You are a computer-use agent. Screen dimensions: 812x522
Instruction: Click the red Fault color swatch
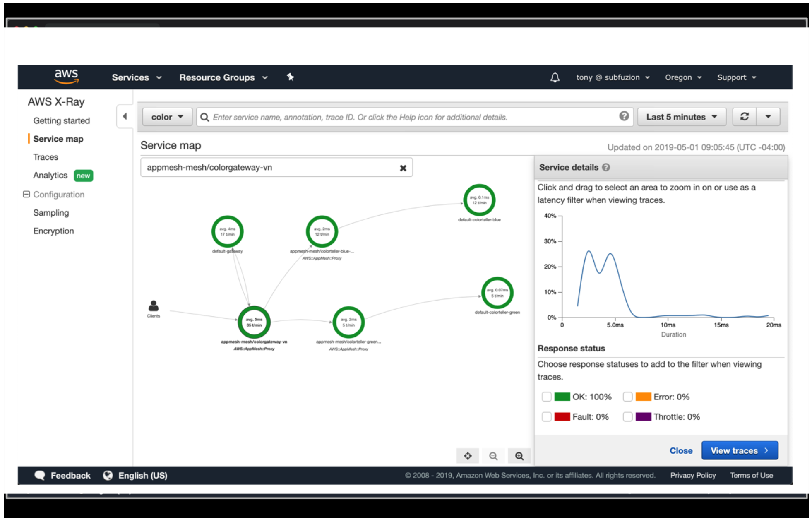coord(562,416)
